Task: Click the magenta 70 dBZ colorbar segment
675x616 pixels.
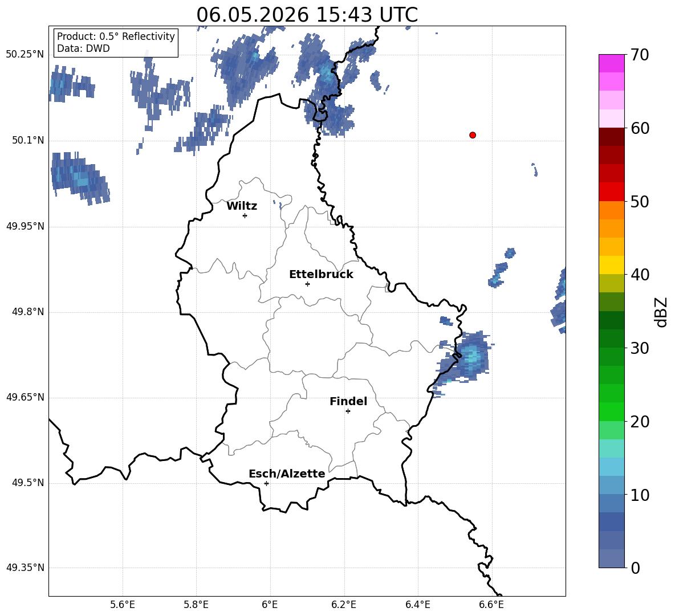Action: [x=611, y=63]
